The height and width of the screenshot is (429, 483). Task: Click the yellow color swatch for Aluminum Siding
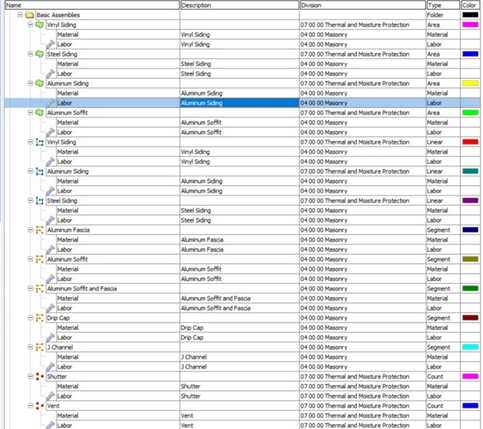pos(470,83)
